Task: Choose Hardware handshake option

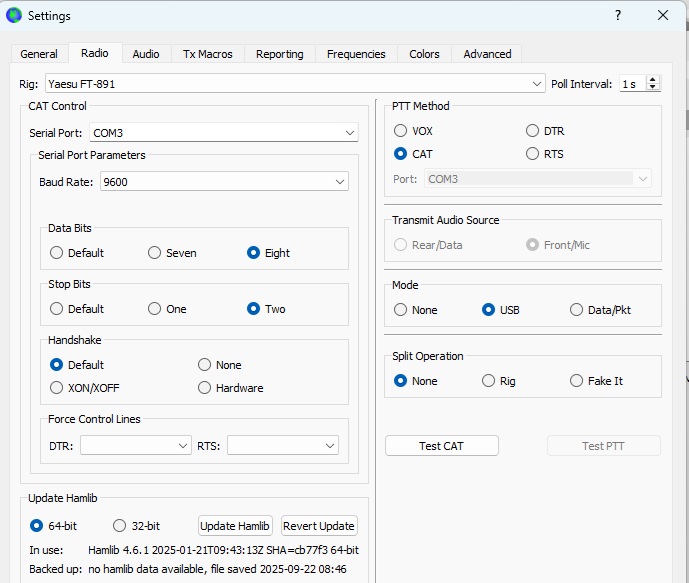Action: (x=205, y=388)
